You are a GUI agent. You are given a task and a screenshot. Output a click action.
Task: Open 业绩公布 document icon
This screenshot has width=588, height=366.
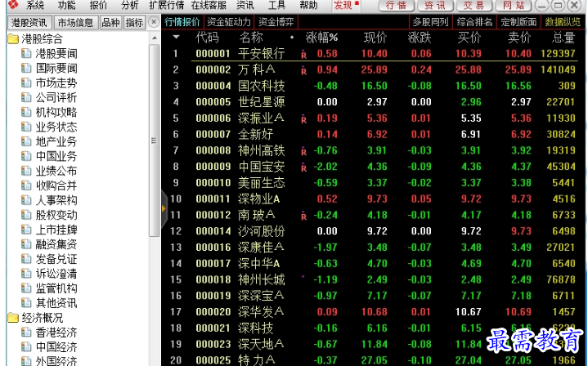pyautogui.click(x=26, y=171)
